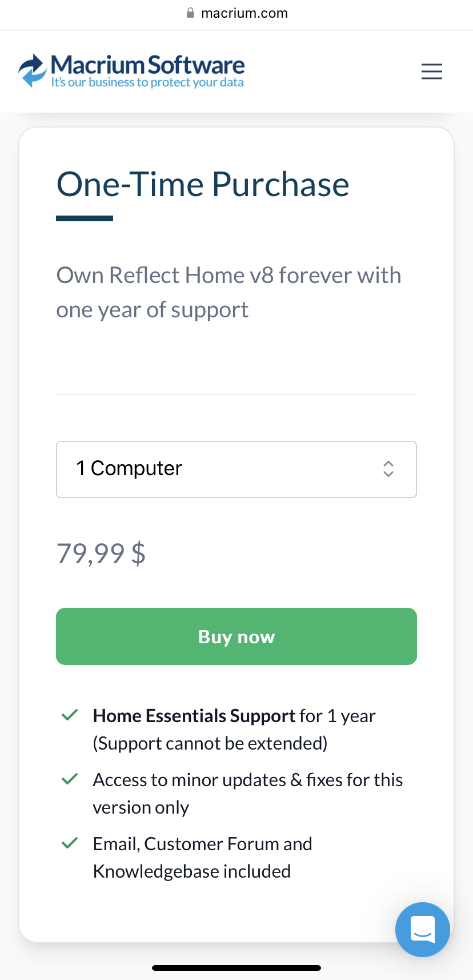The height and width of the screenshot is (980, 473).
Task: Click the Macrium blue arrows logo icon
Action: pos(33,70)
